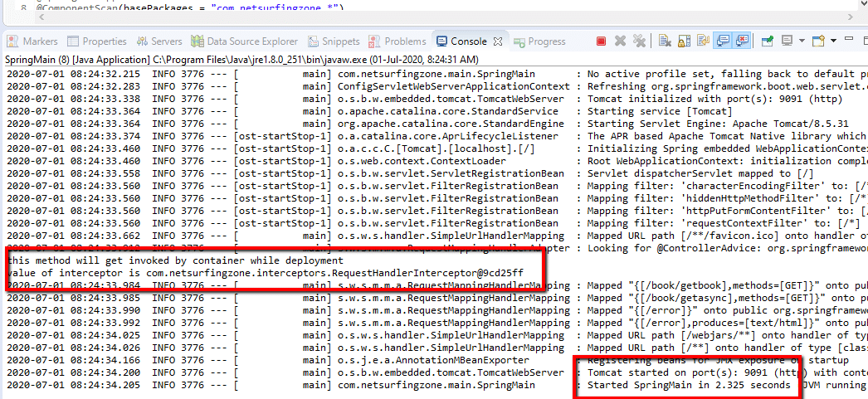Pin the current console
The width and height of the screenshot is (868, 399).
(767, 41)
